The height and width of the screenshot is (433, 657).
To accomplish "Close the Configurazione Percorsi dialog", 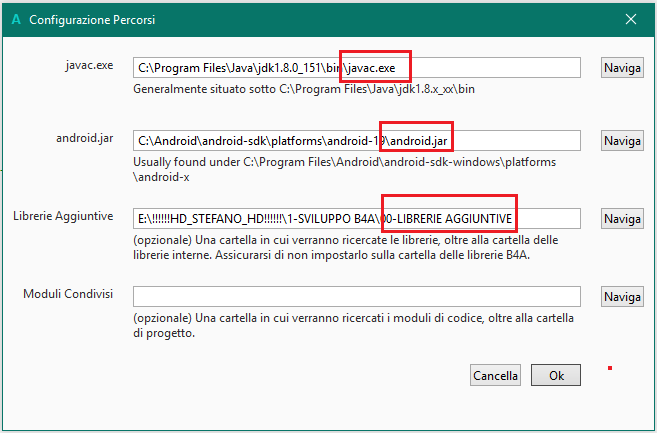I will (631, 19).
